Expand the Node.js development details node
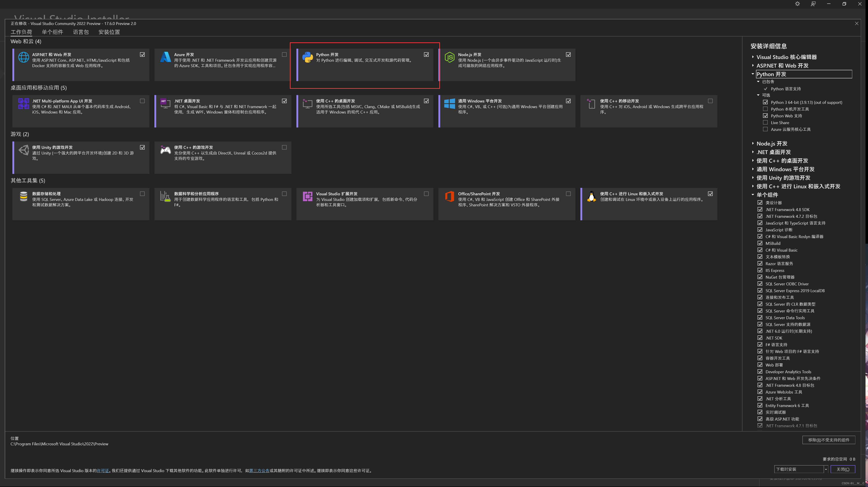868x487 pixels. click(753, 143)
